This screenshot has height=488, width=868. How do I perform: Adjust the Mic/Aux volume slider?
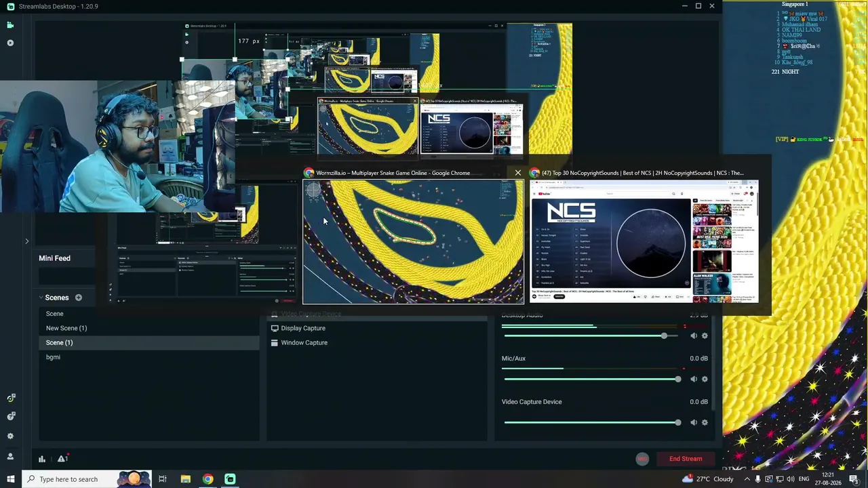[x=591, y=380]
